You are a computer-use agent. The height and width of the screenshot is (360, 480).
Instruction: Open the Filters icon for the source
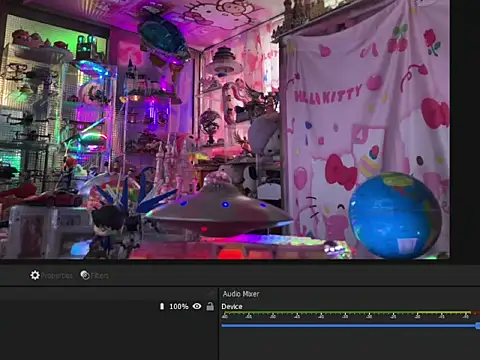coord(85,275)
